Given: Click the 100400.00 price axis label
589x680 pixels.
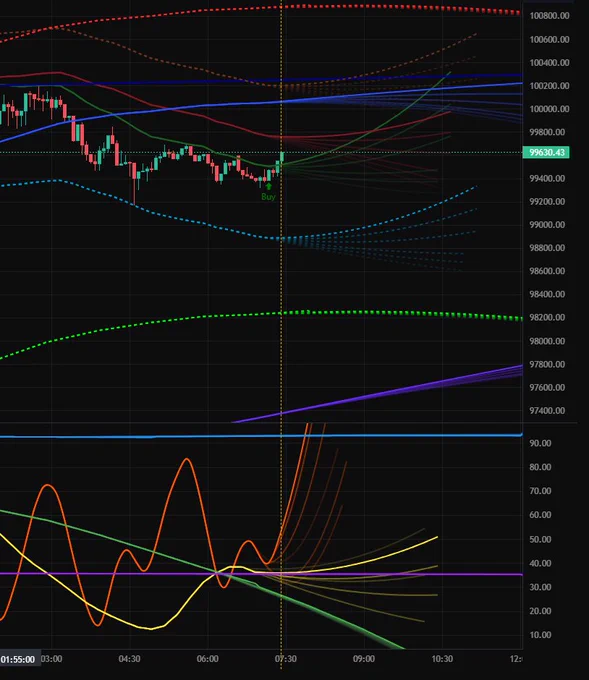Looking at the screenshot, I should click(x=549, y=62).
